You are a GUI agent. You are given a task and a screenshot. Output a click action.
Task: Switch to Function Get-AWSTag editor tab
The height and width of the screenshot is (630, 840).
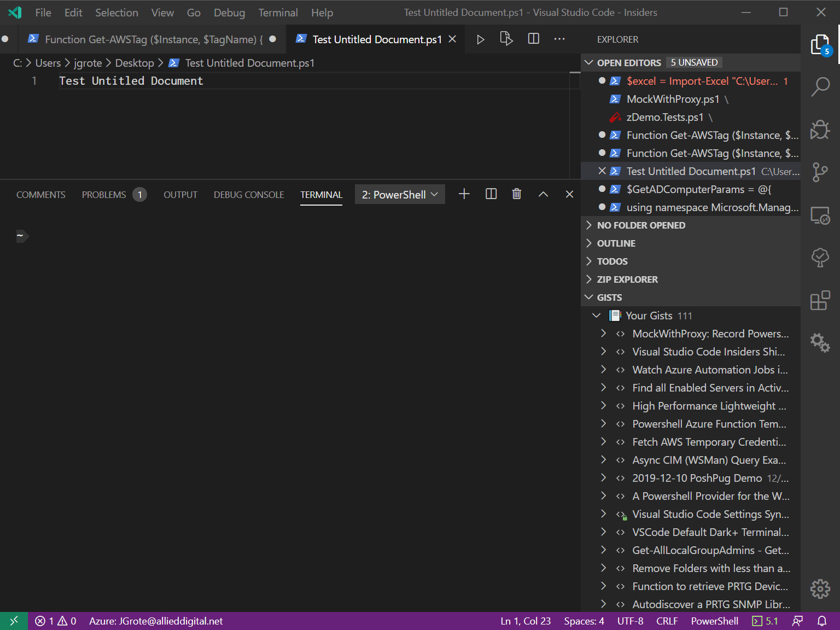(x=153, y=39)
